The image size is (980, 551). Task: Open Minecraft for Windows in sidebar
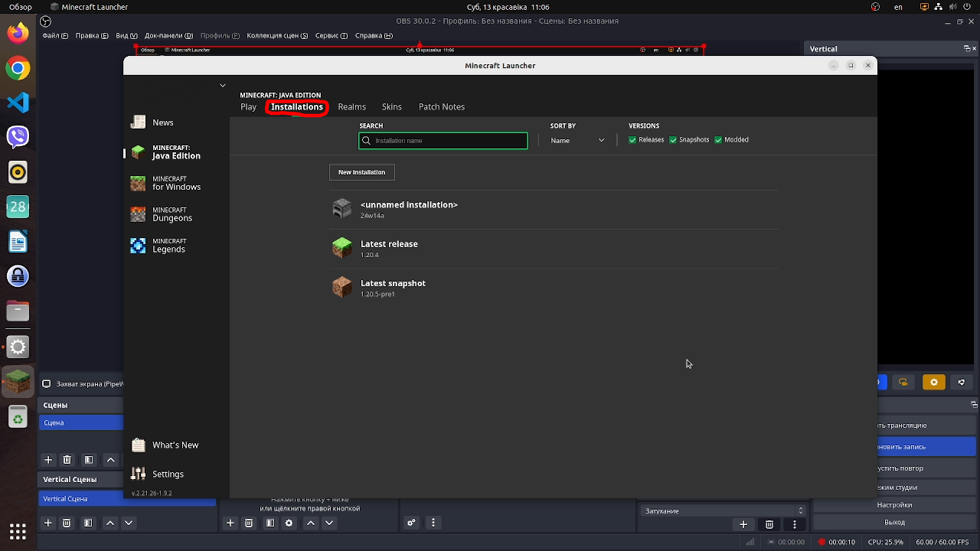pyautogui.click(x=165, y=183)
